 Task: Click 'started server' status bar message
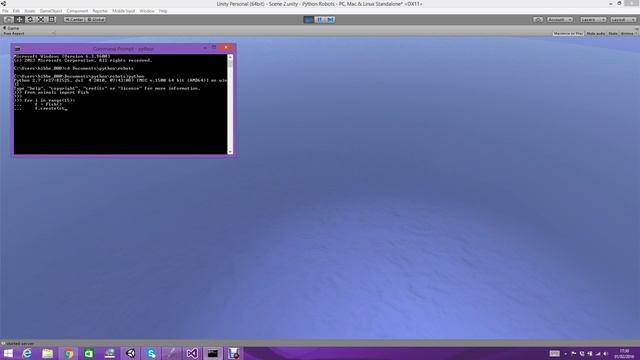[20, 344]
